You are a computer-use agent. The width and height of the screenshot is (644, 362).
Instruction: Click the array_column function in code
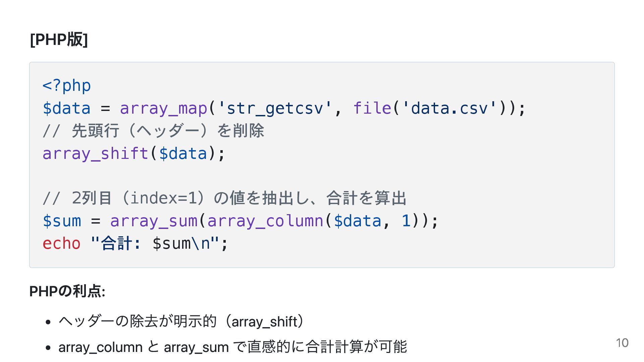(265, 221)
